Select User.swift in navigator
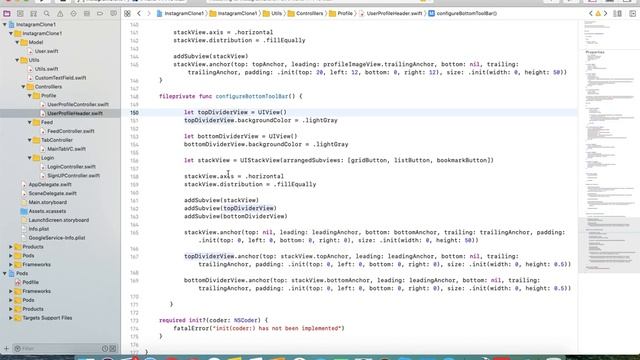Viewport: 640px width, 360px height. point(43,51)
